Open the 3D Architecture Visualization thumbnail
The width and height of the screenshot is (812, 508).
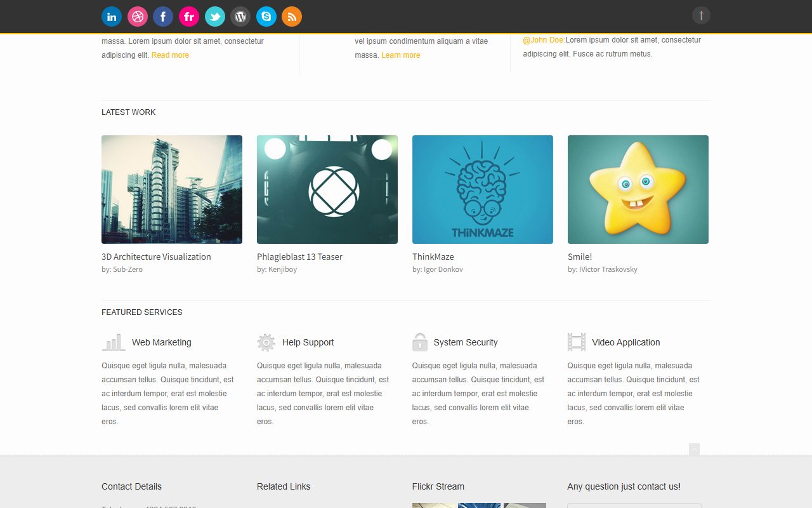pyautogui.click(x=172, y=189)
